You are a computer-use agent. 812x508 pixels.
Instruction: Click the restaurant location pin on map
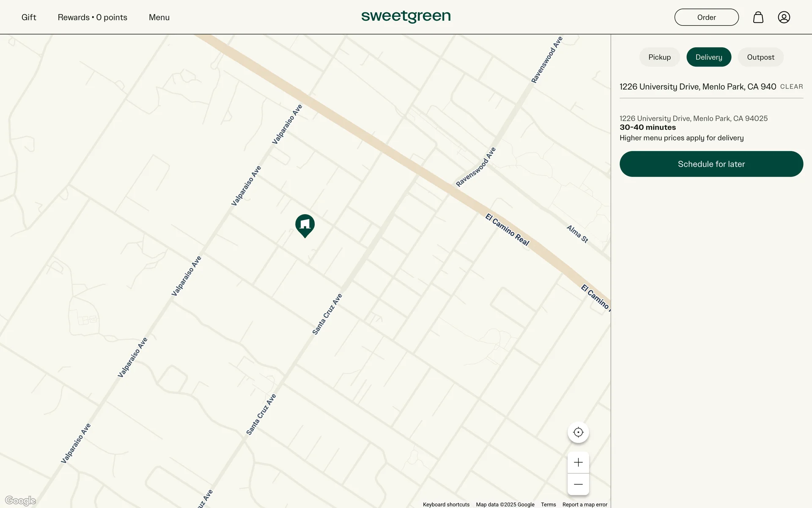click(304, 224)
